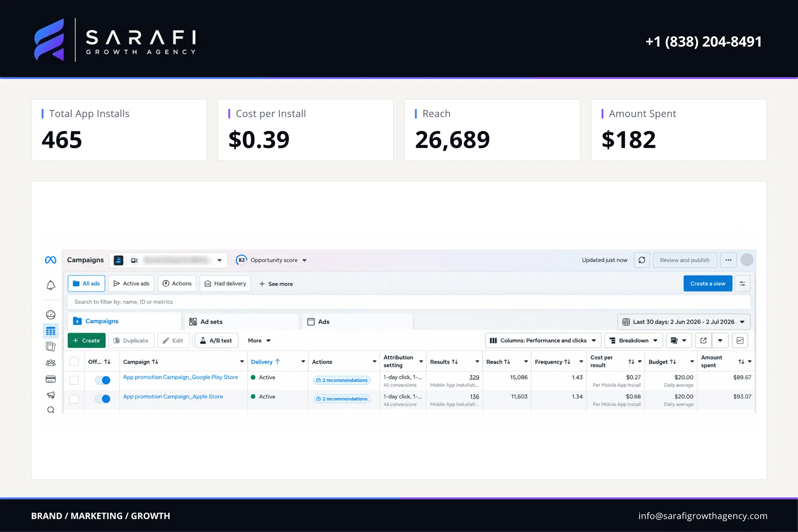
Task: Open the date range Last 30 days picker
Action: point(684,322)
